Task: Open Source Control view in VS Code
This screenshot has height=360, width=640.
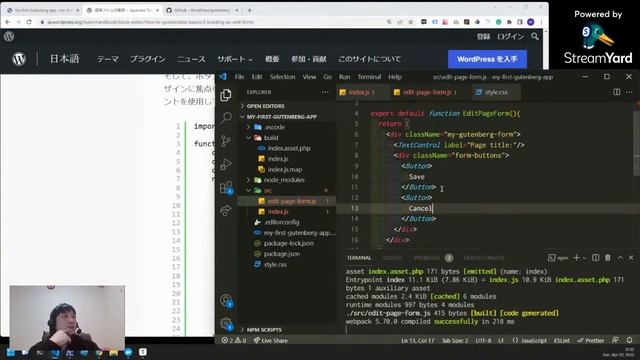Action: pos(226,141)
